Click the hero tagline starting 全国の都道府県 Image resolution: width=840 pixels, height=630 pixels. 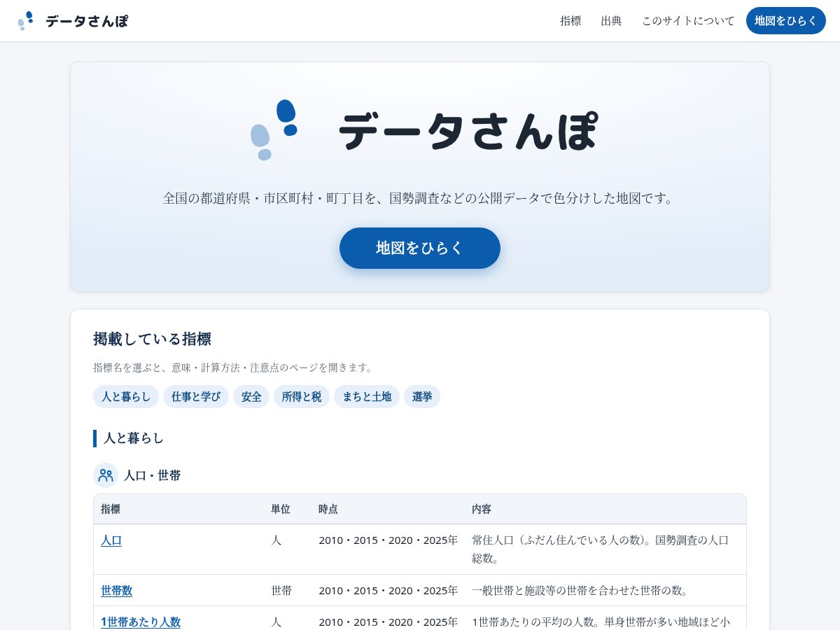[420, 198]
